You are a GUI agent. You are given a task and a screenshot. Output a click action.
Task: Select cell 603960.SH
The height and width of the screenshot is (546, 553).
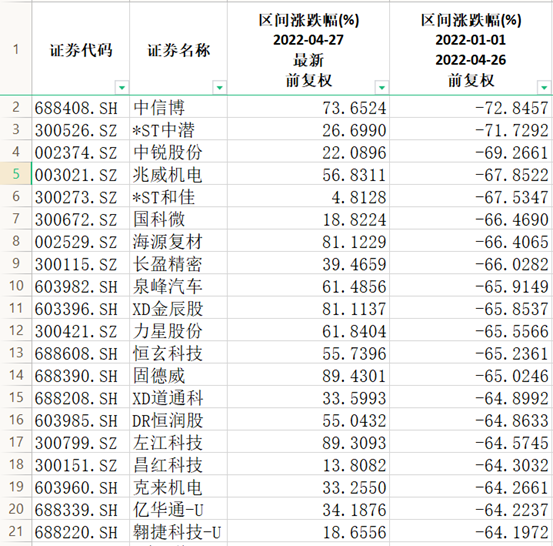(81, 487)
